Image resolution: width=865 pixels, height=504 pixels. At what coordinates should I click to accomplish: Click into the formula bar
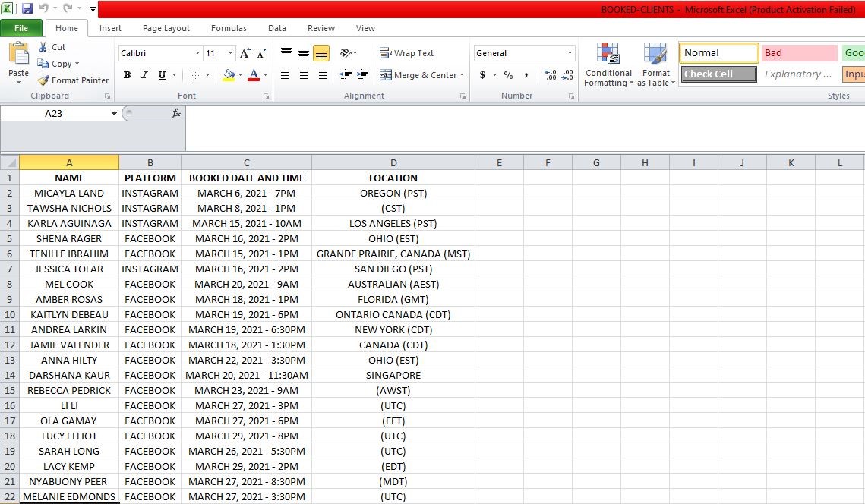click(524, 128)
